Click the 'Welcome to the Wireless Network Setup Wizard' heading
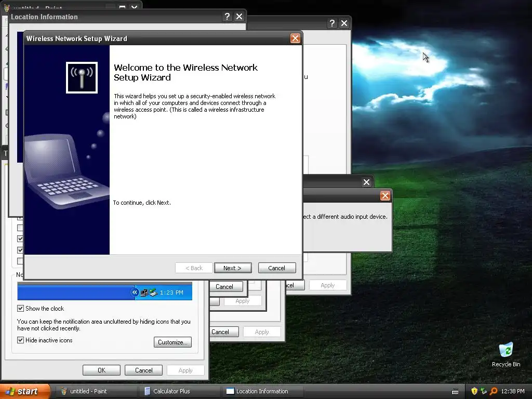The image size is (532, 399). [185, 72]
